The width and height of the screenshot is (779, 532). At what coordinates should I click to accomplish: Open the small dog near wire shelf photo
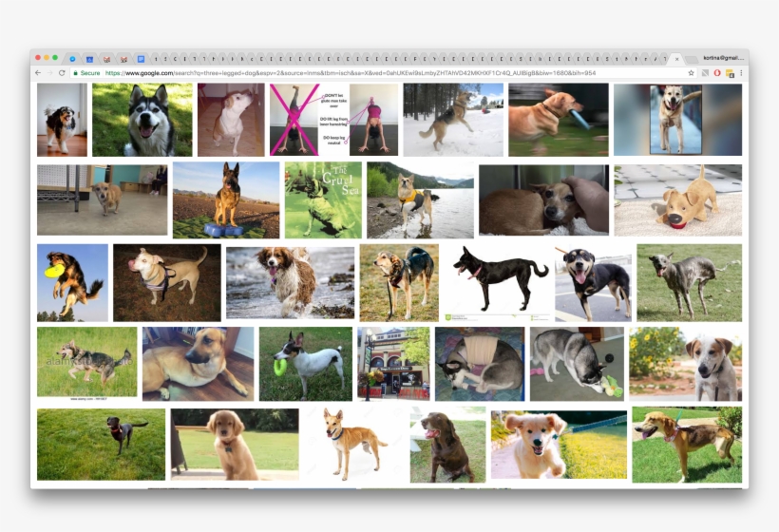pyautogui.click(x=103, y=200)
